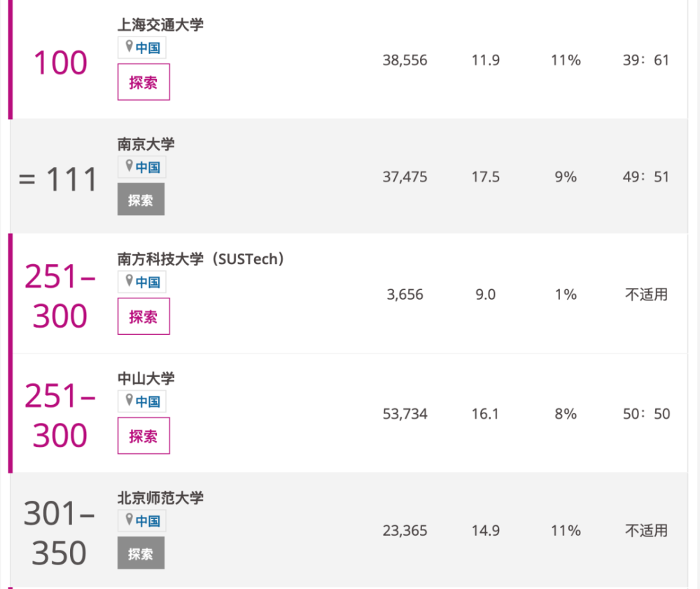This screenshot has height=589, width=700.
Task: Open the 上海交通大学 university name link
Action: [x=160, y=25]
